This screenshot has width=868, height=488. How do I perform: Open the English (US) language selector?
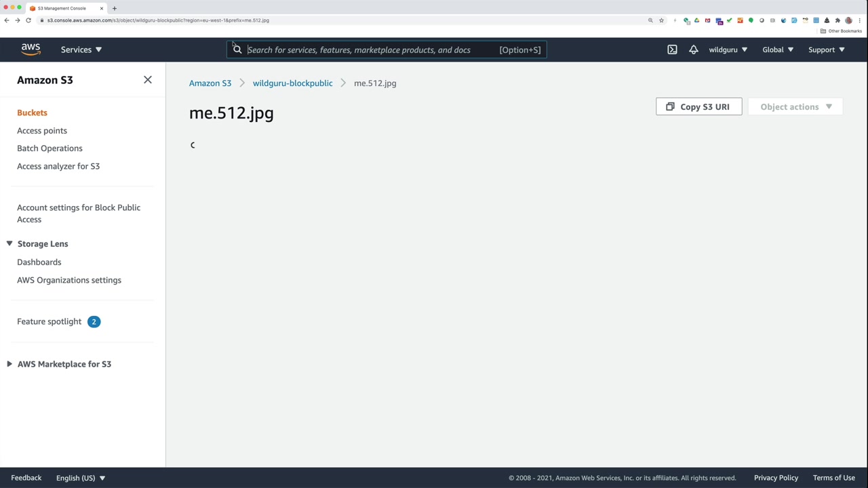81,478
